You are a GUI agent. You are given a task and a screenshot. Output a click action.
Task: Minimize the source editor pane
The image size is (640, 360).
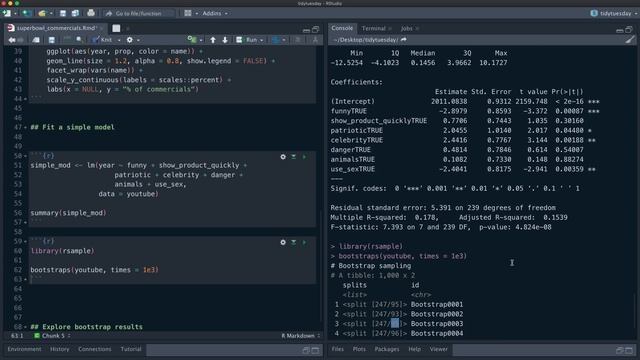[x=306, y=30]
